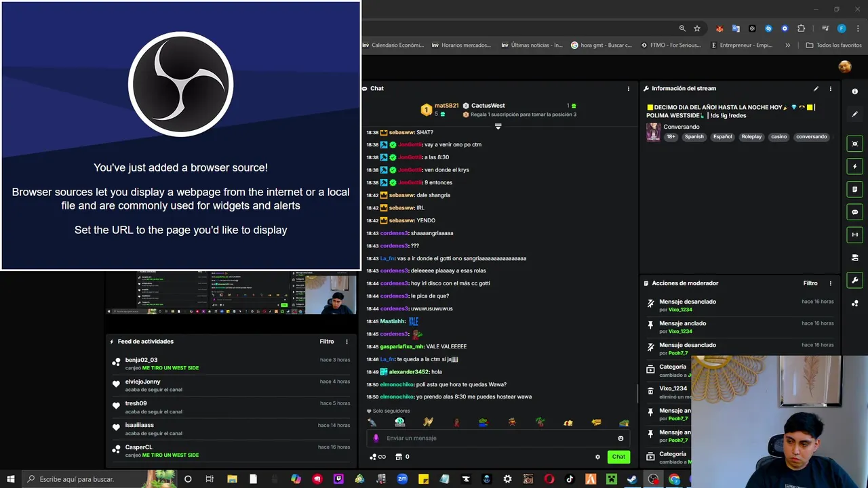This screenshot has height=488, width=868.
Task: Open hora gmt bookmark
Action: click(601, 45)
